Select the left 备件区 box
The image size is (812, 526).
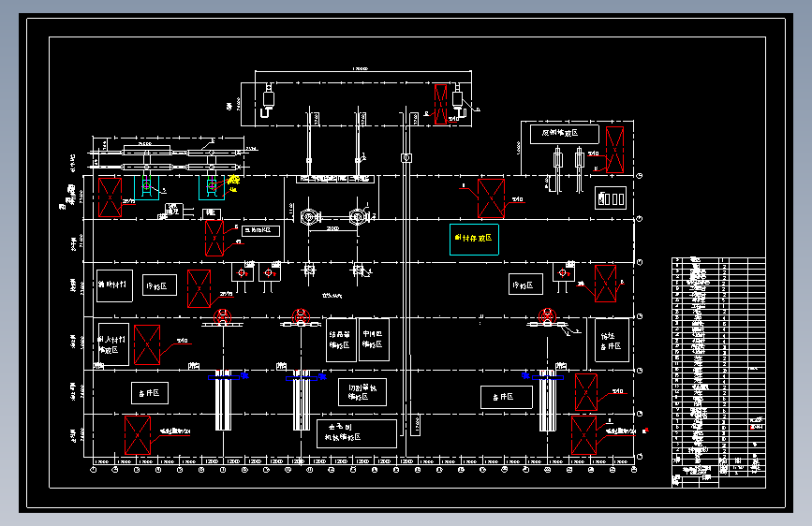(x=150, y=393)
